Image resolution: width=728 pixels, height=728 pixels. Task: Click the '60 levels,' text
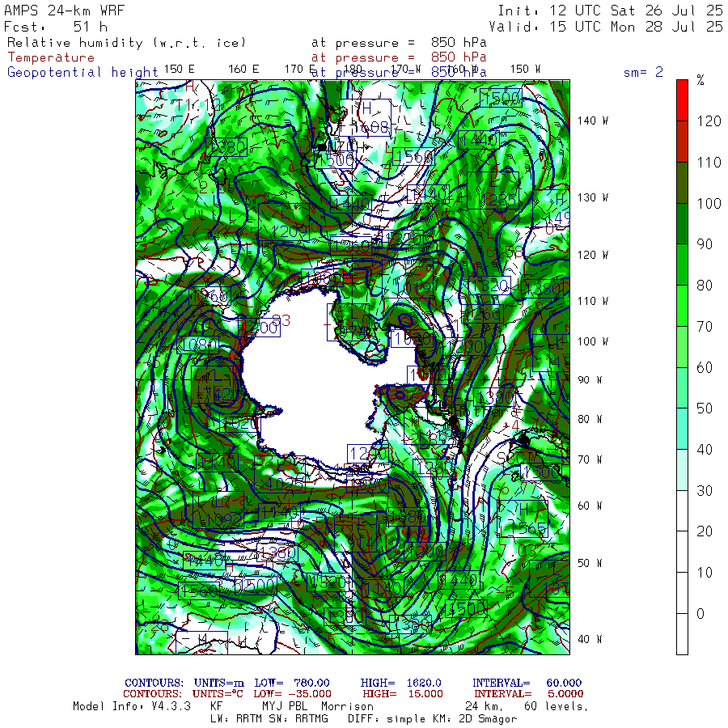[x=557, y=707]
